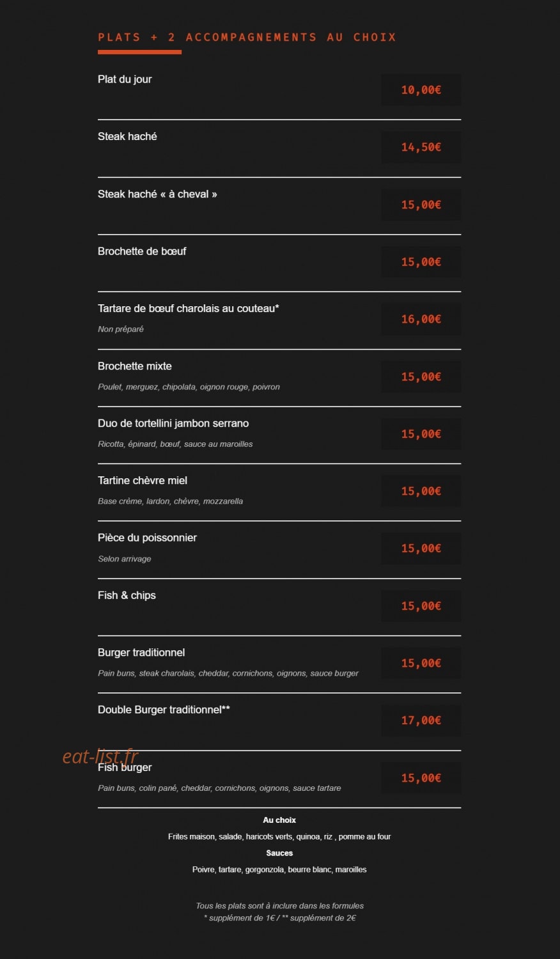Select the 16,00€ tartare price box
Image resolution: width=560 pixels, height=959 pixels.
[421, 319]
